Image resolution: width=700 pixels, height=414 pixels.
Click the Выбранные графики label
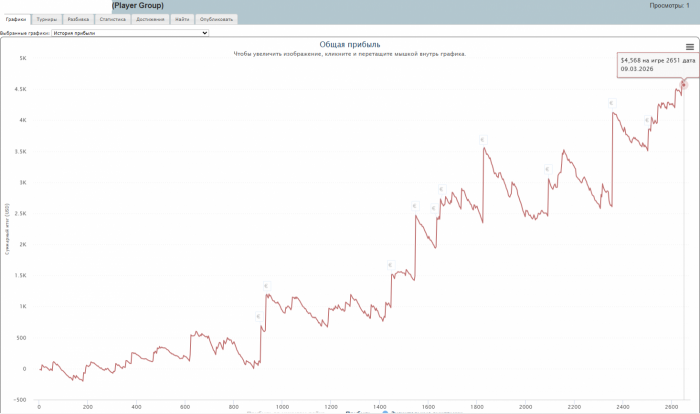pyautogui.click(x=25, y=33)
